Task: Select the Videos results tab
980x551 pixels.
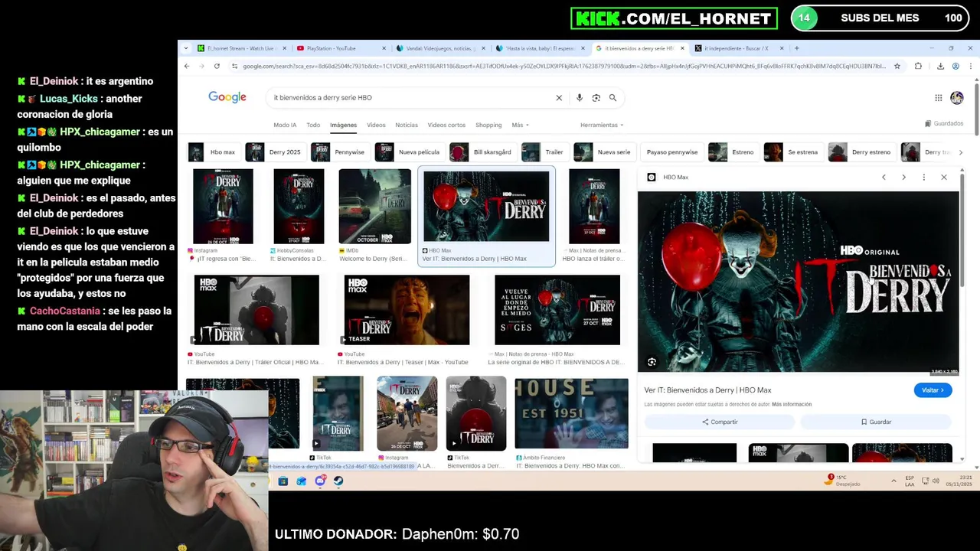Action: pos(376,125)
